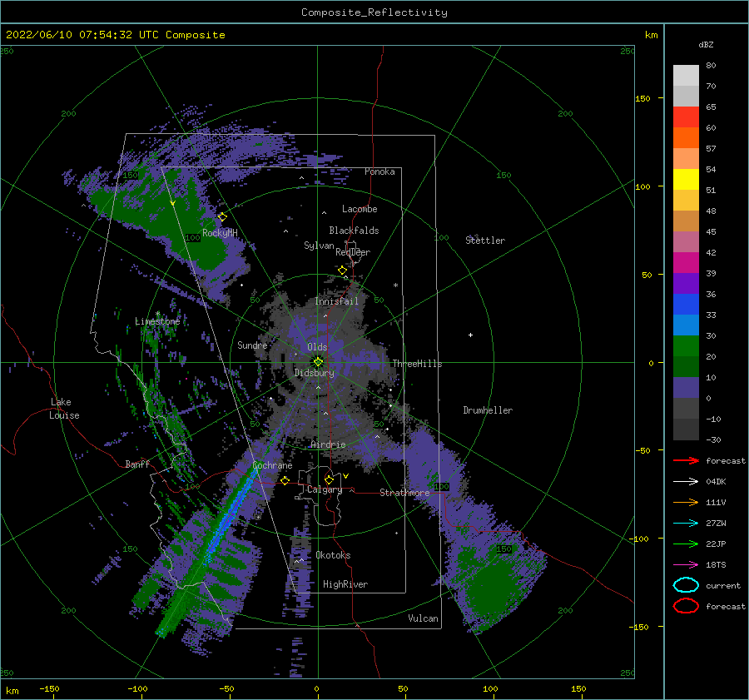Click the yellow diamond marker below RedDeer
Screen dimensions: 749x700
[342, 271]
